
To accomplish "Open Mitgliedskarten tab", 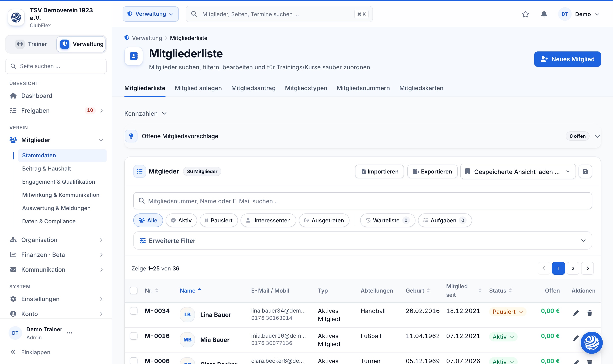I will point(421,88).
